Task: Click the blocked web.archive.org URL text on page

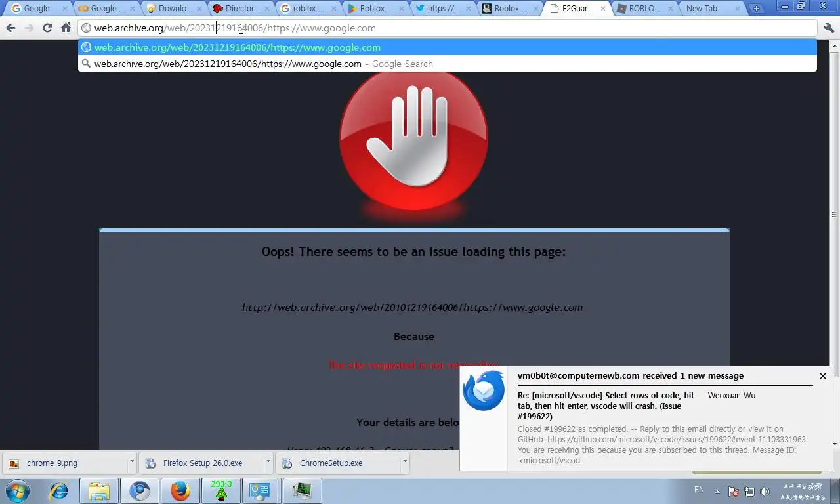Action: (x=412, y=307)
